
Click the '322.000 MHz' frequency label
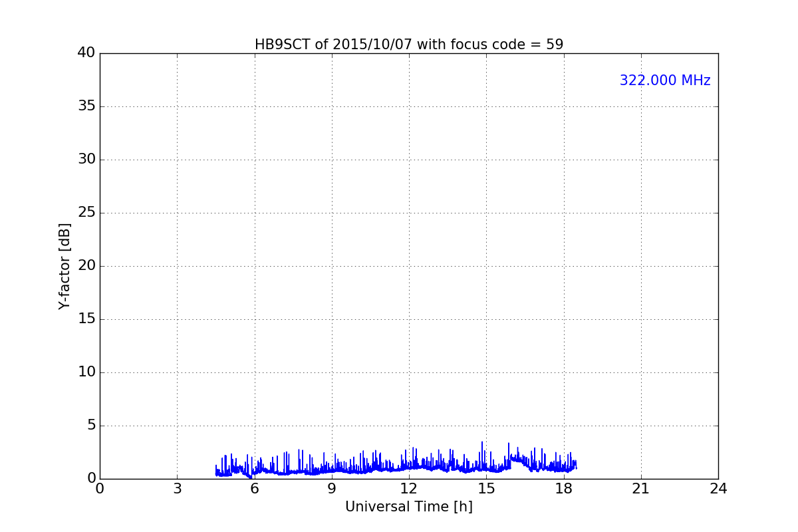pyautogui.click(x=665, y=80)
